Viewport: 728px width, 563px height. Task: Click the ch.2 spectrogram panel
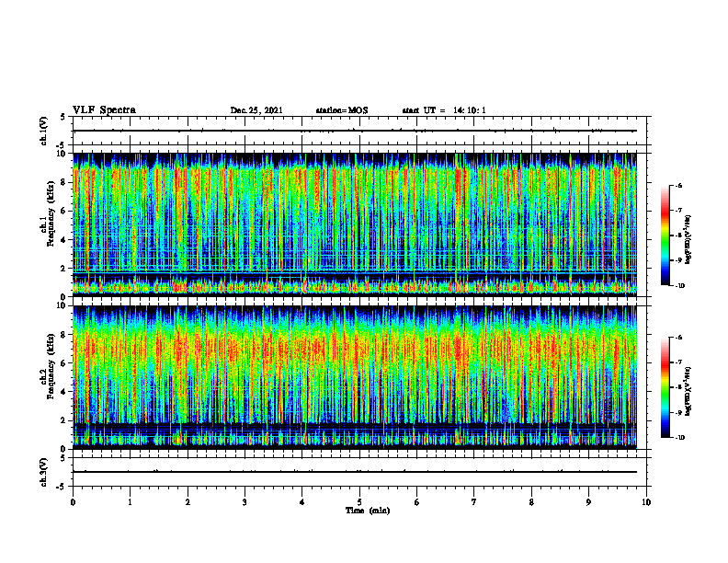click(x=355, y=377)
